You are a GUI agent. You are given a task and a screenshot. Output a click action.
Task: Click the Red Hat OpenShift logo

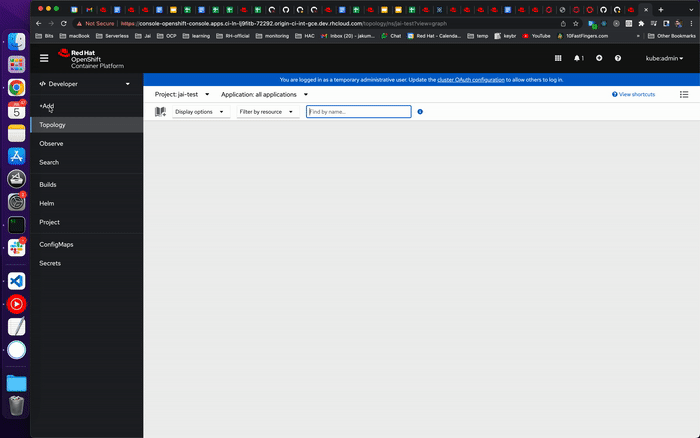pyautogui.click(x=91, y=59)
